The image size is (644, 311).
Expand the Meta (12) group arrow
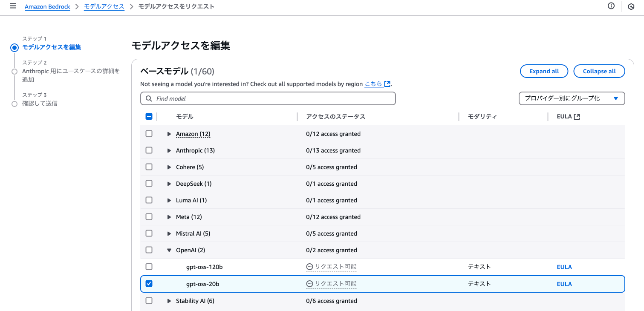click(x=169, y=217)
